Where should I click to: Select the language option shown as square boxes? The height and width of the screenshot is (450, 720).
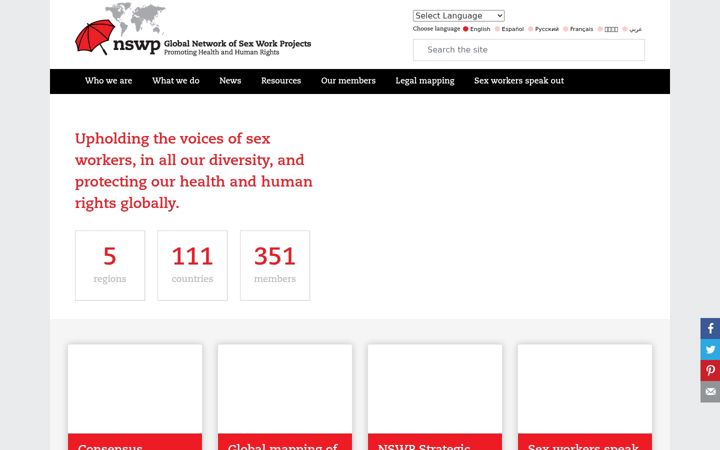[x=608, y=29]
